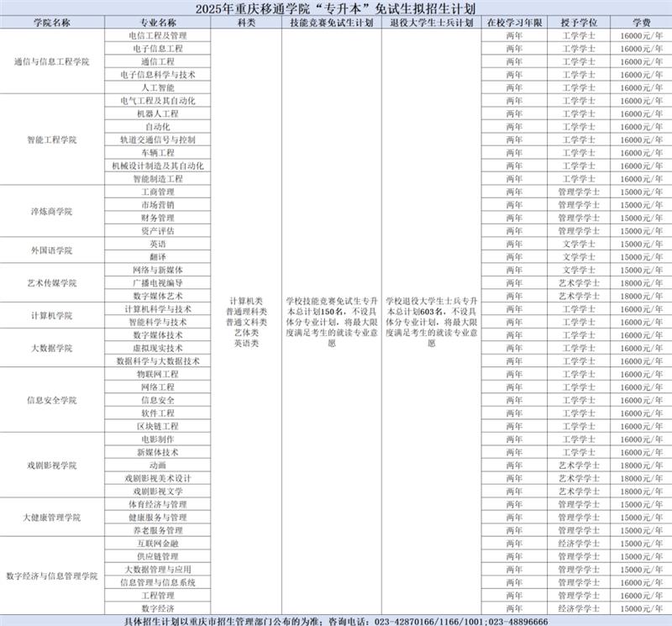Viewport: 672px width, 626px height.
Task: Select the 物联网工程 major
Action: (x=158, y=374)
